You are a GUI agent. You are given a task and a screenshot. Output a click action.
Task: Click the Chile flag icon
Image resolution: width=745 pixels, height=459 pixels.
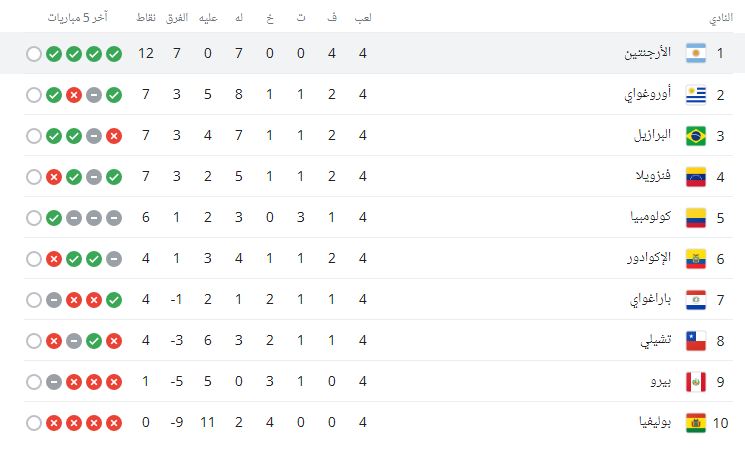tap(696, 341)
